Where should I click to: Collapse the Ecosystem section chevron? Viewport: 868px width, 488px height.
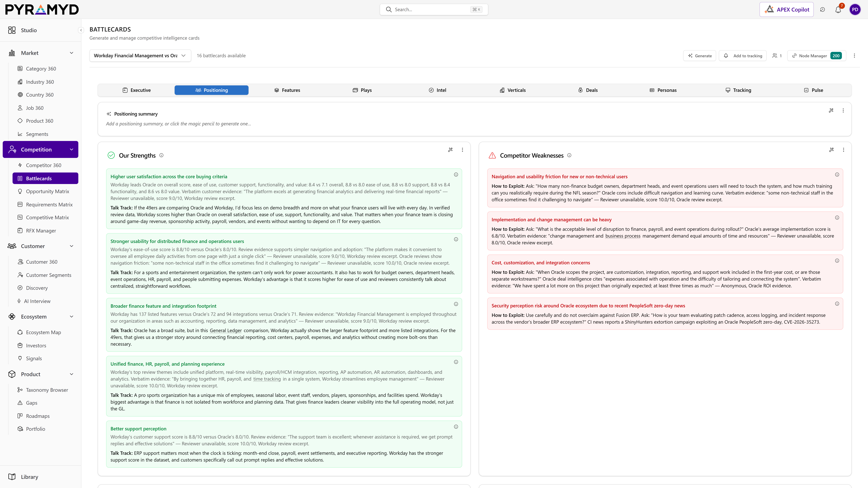[x=71, y=317]
